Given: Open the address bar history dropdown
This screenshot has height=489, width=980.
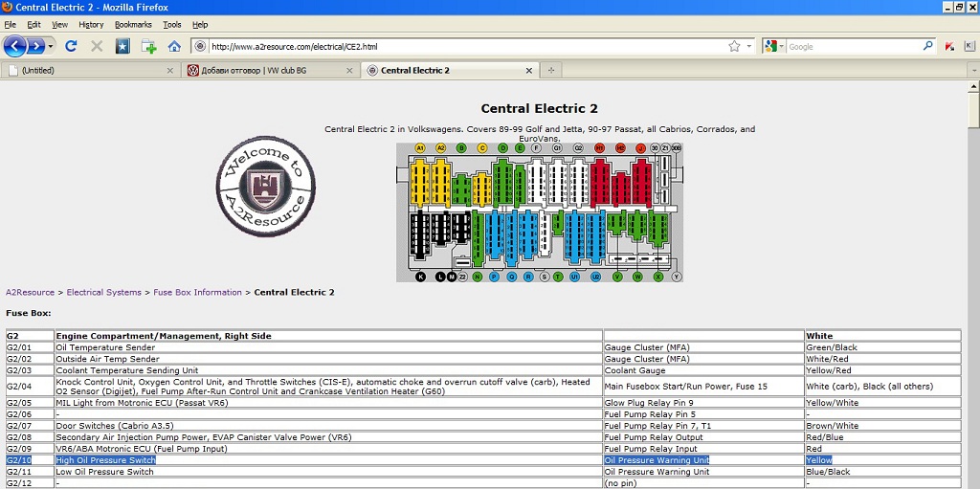Looking at the screenshot, I should pos(749,46).
